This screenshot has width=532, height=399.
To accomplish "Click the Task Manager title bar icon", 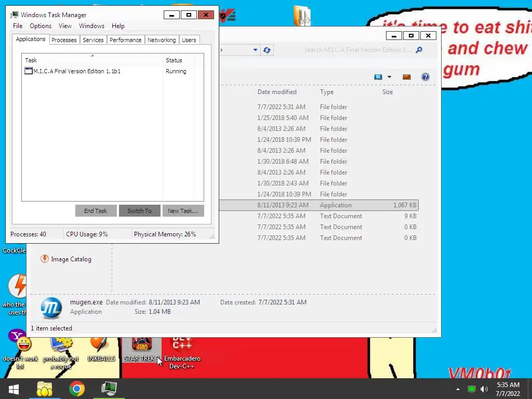I will pyautogui.click(x=14, y=15).
